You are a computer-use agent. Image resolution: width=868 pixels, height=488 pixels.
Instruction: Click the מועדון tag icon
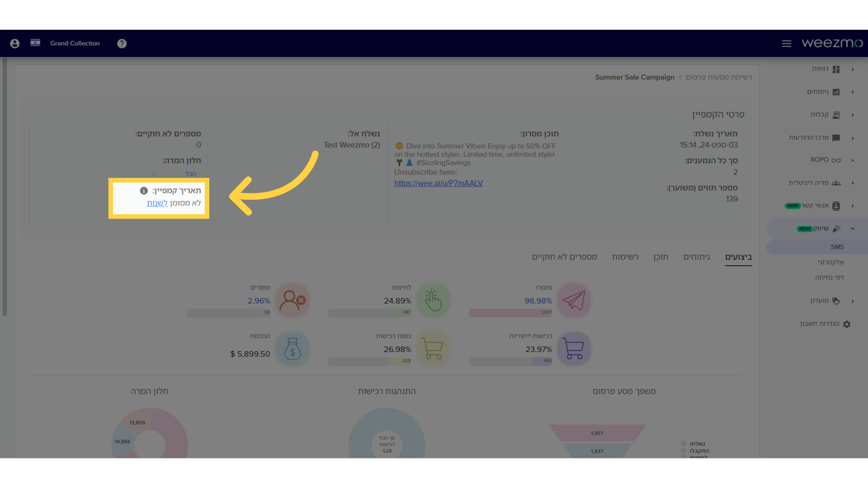click(x=836, y=301)
